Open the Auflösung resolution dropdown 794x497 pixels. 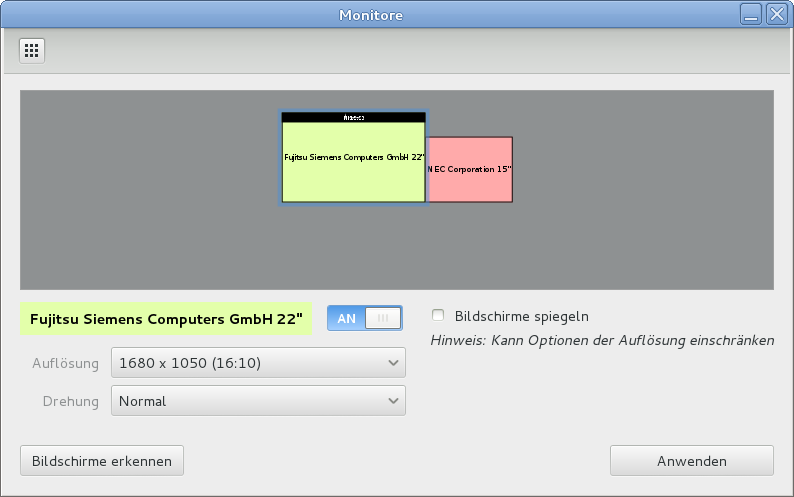tap(258, 363)
